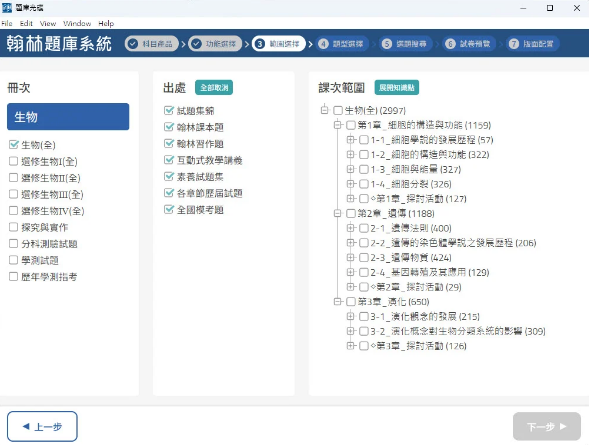This screenshot has height=445, width=589.
Task: Click the 全部取消 button
Action: pos(214,87)
